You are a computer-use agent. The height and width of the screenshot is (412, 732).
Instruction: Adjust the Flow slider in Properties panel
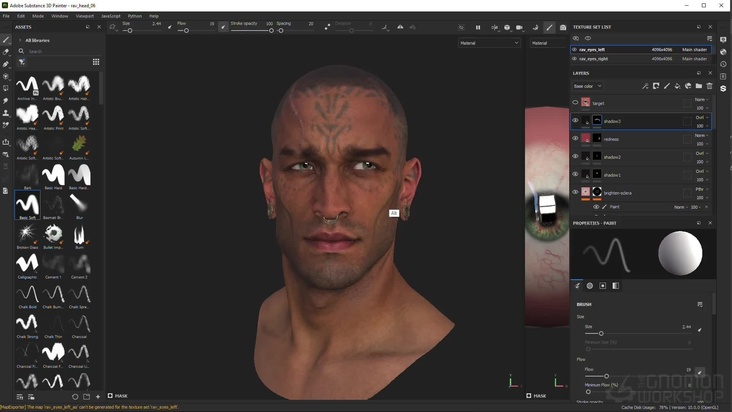click(x=638, y=376)
